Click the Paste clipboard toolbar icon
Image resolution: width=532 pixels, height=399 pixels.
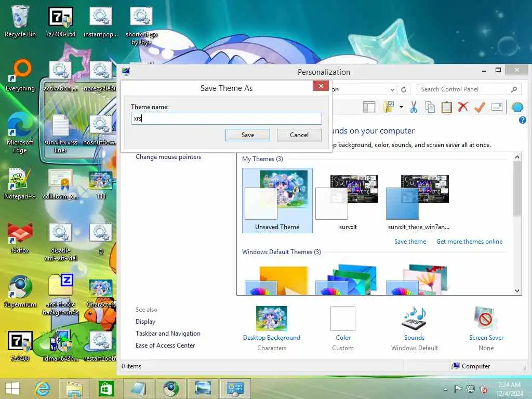click(x=446, y=107)
